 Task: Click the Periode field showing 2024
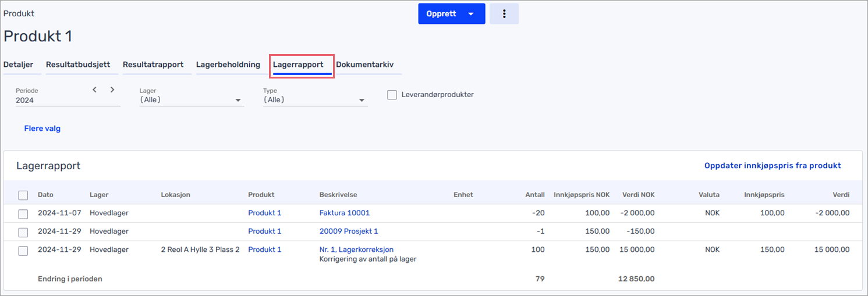68,100
